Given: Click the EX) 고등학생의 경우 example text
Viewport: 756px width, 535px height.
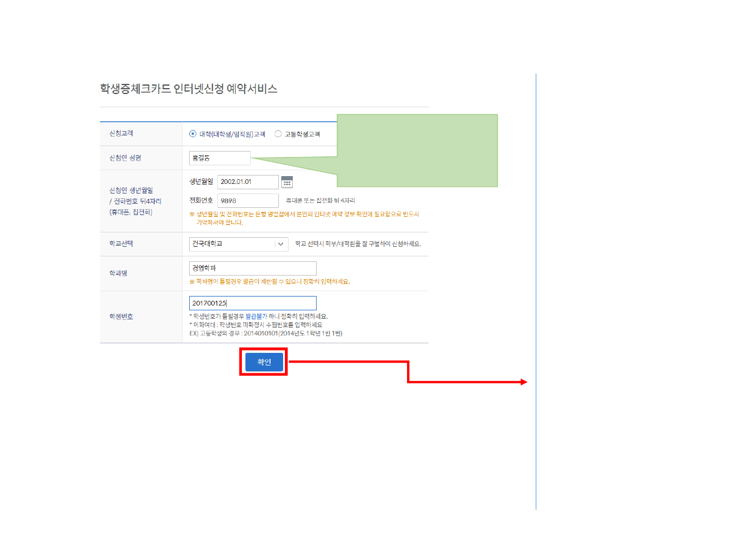Looking at the screenshot, I should [x=265, y=333].
